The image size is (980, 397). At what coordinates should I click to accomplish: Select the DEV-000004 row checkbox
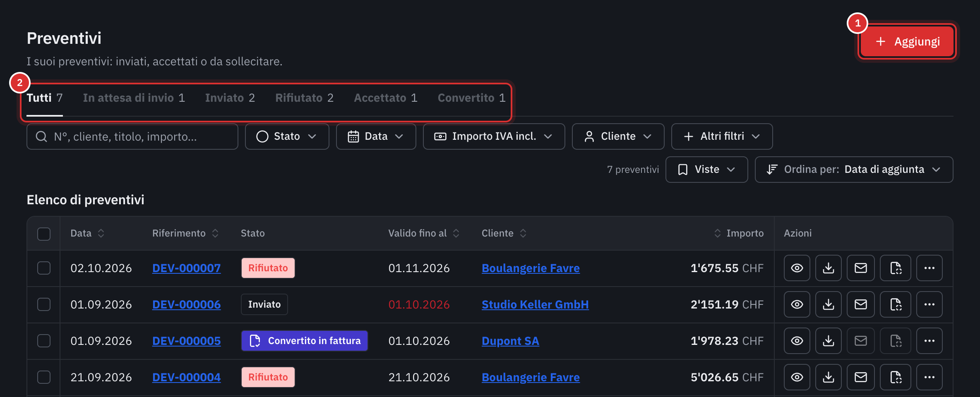click(x=44, y=377)
